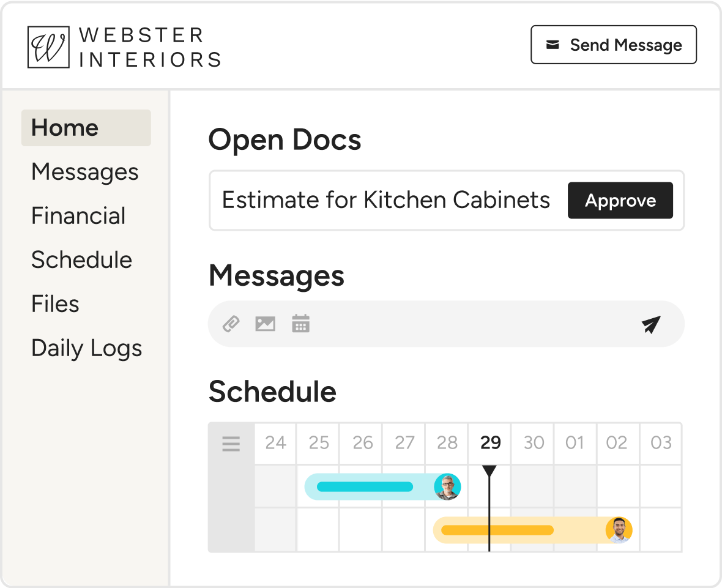Open the Schedule sidebar item
722x588 pixels.
coord(81,259)
